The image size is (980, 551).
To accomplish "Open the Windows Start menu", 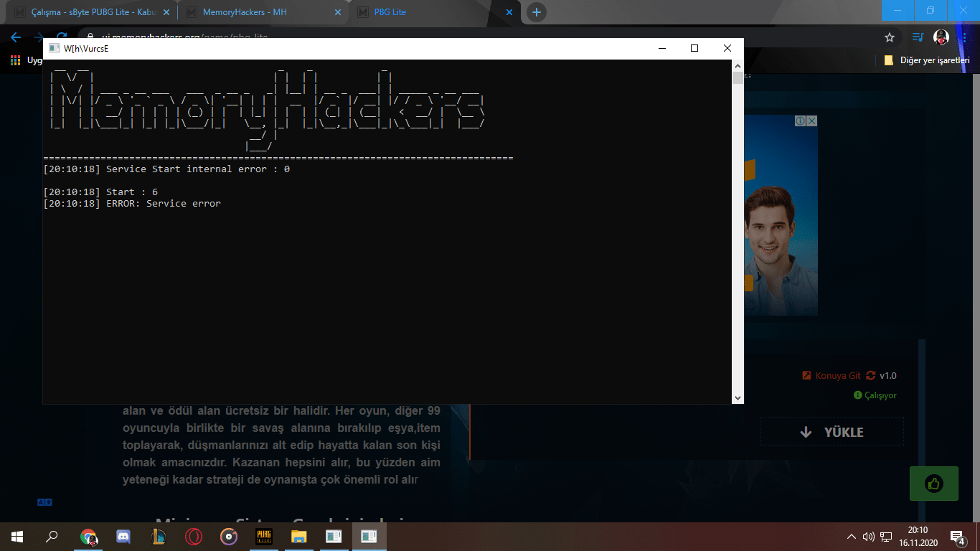I will coord(17,536).
